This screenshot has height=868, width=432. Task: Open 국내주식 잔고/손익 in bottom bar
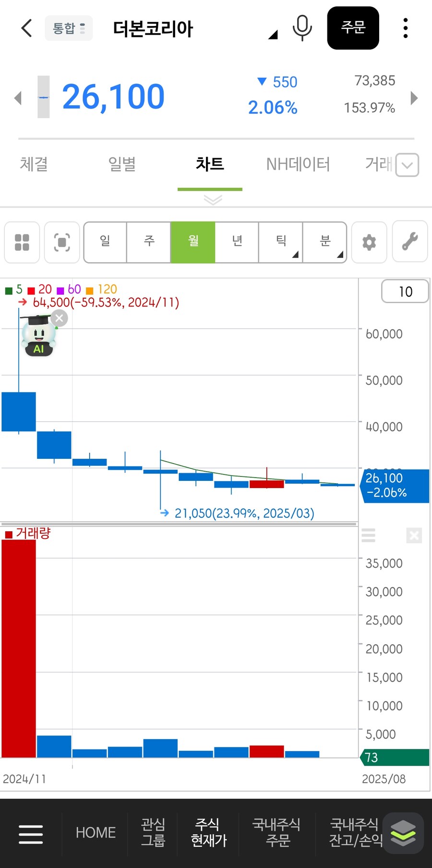[x=355, y=832]
